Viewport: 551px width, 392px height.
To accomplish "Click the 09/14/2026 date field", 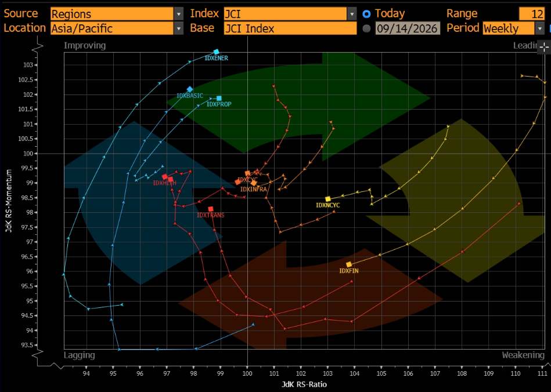I will (408, 28).
